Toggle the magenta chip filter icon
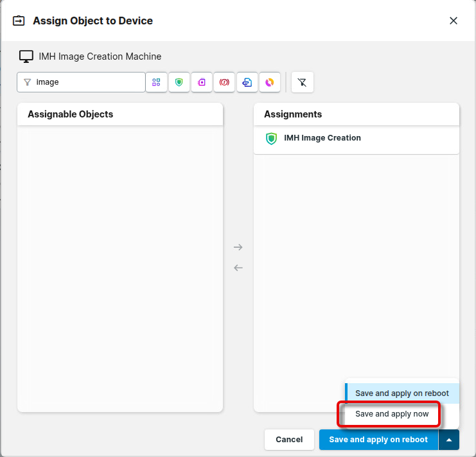The height and width of the screenshot is (457, 476). pos(202,82)
